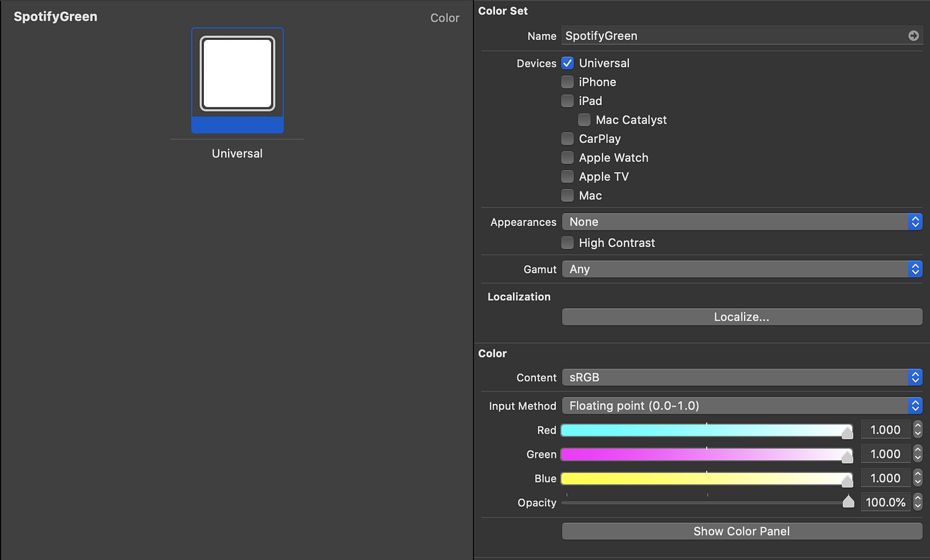Enable High Contrast appearance
This screenshot has height=560, width=930.
[x=568, y=242]
